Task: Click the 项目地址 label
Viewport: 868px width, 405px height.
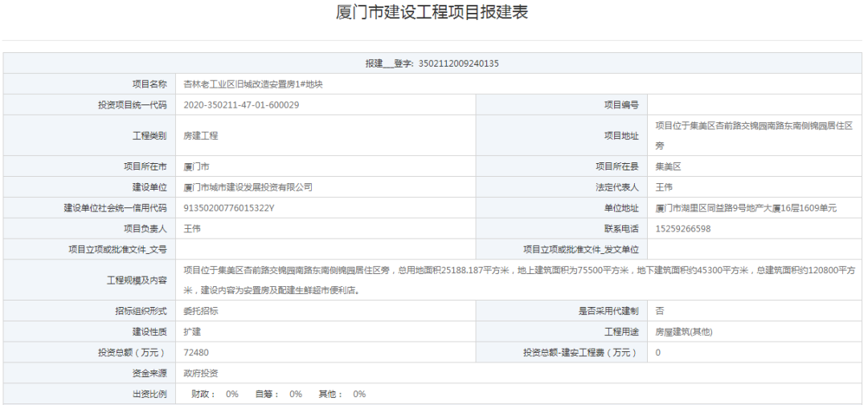Action: point(621,136)
